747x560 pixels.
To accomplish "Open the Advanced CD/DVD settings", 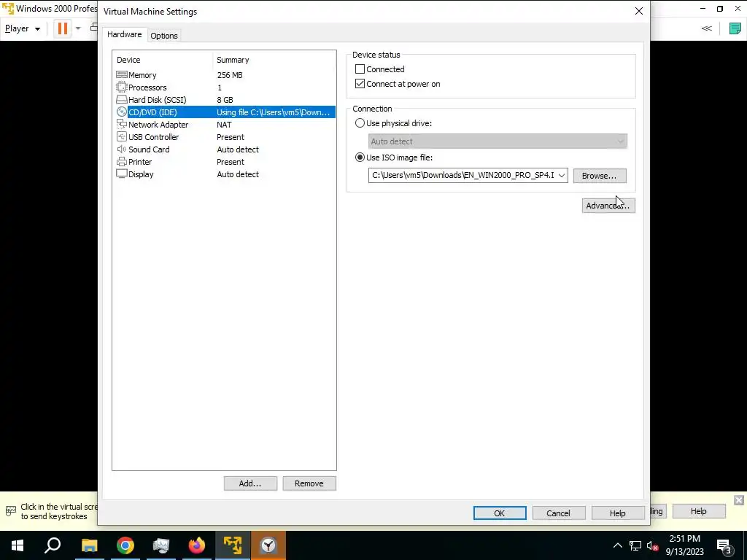I will pos(608,206).
